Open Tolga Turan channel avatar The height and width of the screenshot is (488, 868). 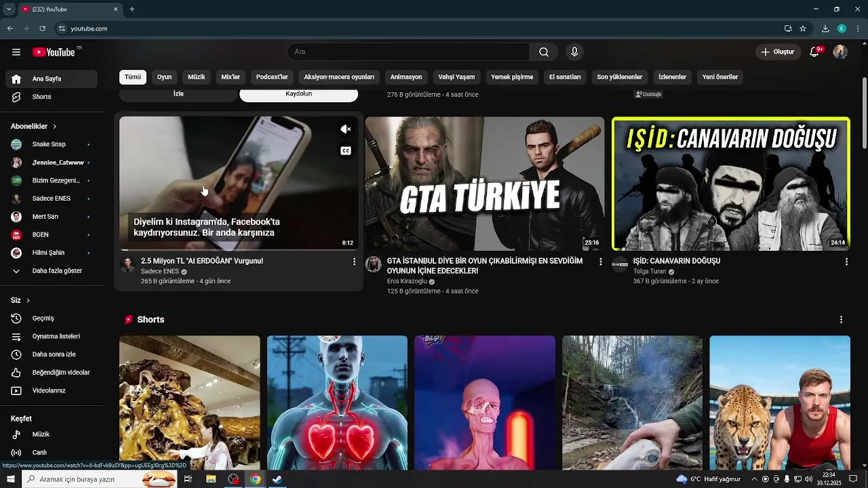pyautogui.click(x=620, y=264)
